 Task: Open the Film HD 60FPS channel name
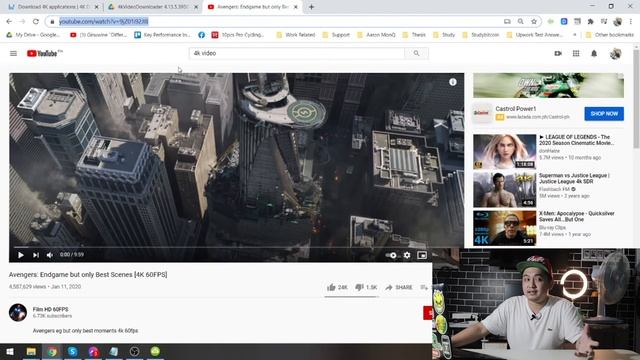51,309
